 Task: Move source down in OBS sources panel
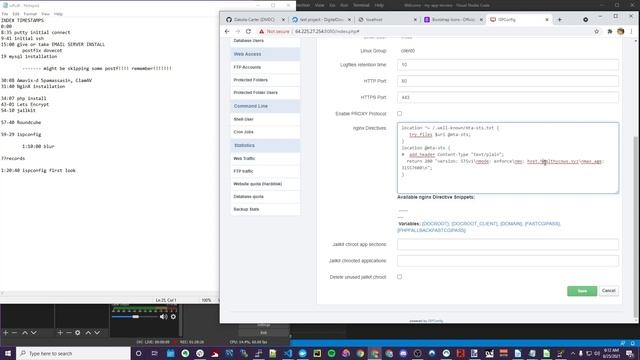click(97, 333)
